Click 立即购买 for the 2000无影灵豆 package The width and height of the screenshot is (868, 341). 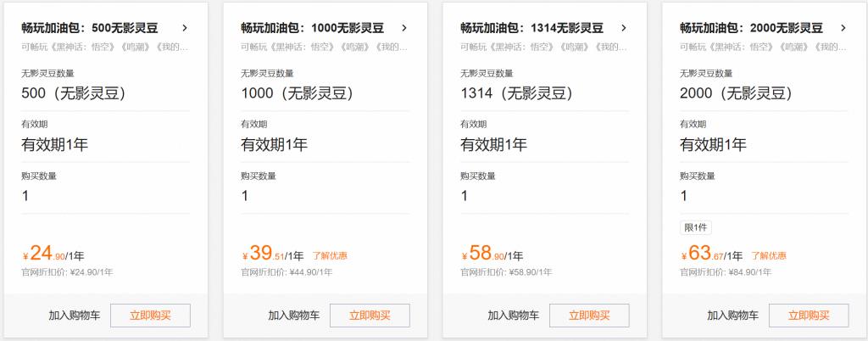(809, 316)
